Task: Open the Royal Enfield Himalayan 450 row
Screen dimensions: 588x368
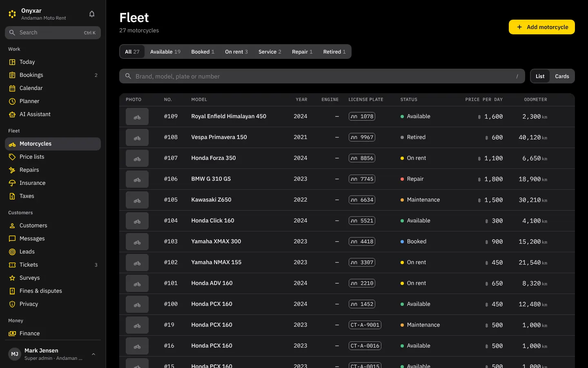Action: point(347,117)
